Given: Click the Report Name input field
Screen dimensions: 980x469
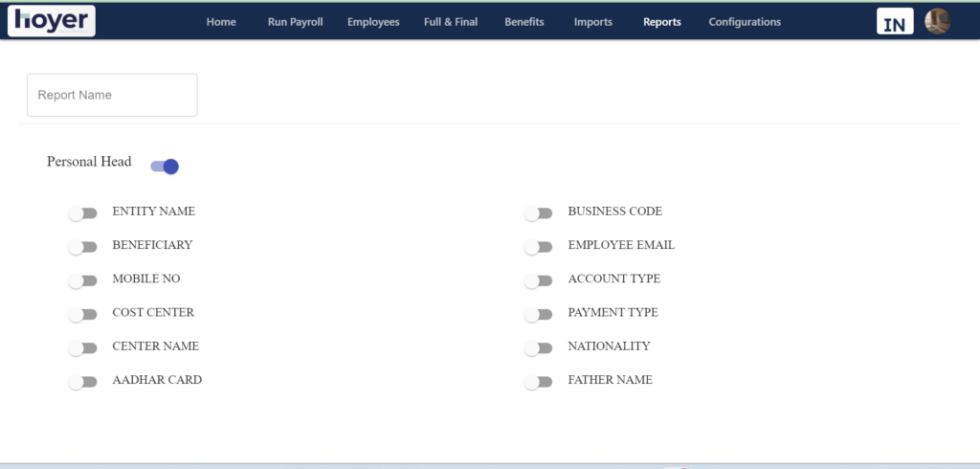Looking at the screenshot, I should (112, 95).
